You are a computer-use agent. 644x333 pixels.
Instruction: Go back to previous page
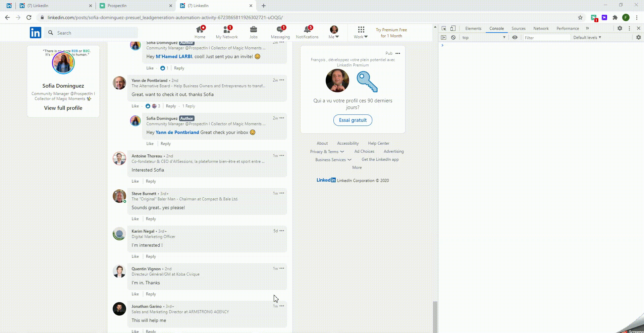pyautogui.click(x=7, y=17)
